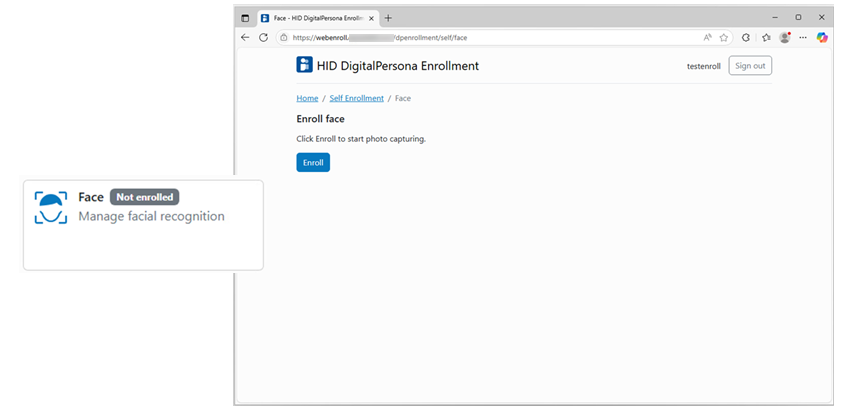Open the browser profile avatar

(785, 37)
